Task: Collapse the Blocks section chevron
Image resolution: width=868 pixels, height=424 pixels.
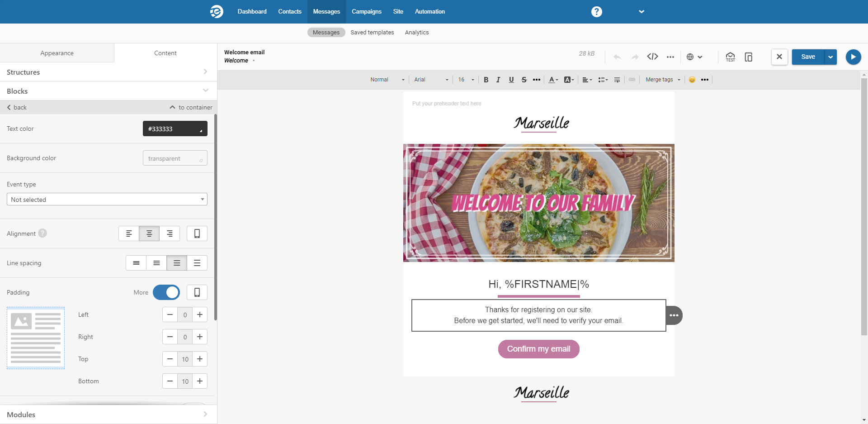Action: point(206,90)
